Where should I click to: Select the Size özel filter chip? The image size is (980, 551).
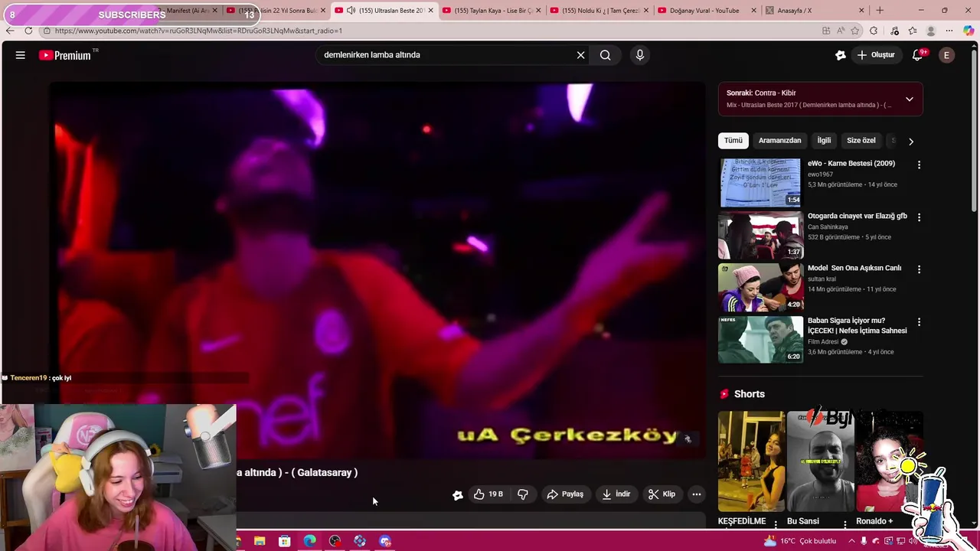pos(861,141)
